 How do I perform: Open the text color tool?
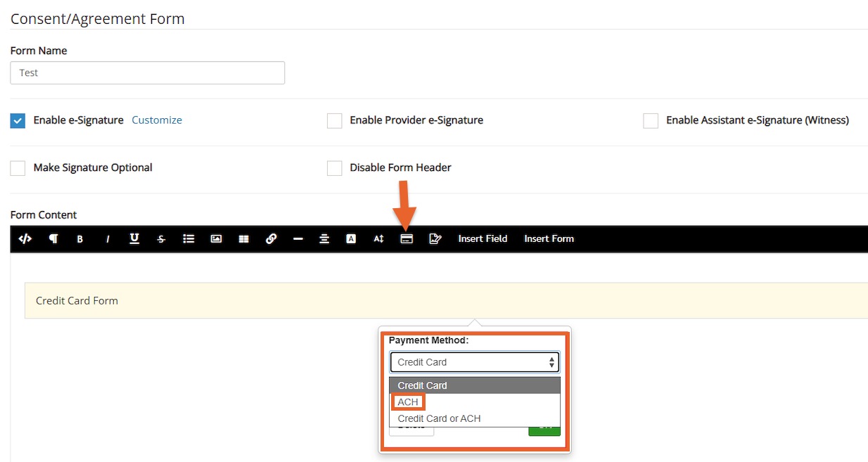coord(351,239)
